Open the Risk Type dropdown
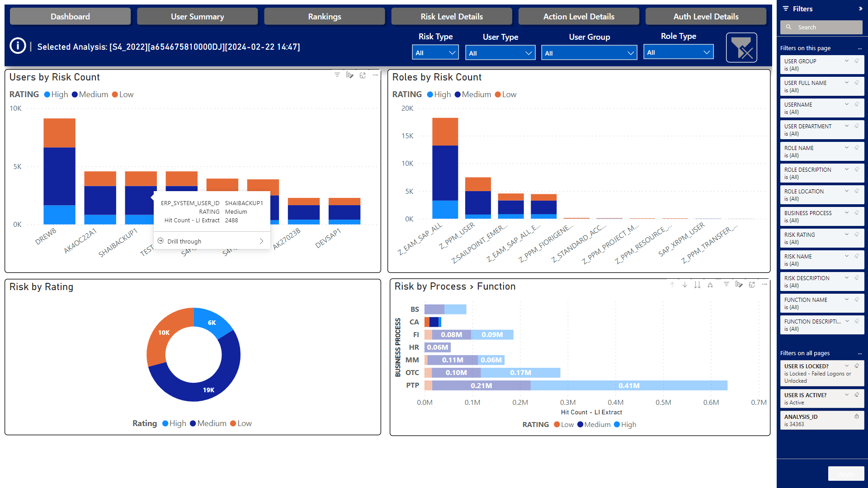This screenshot has height=488, width=868. tap(435, 52)
